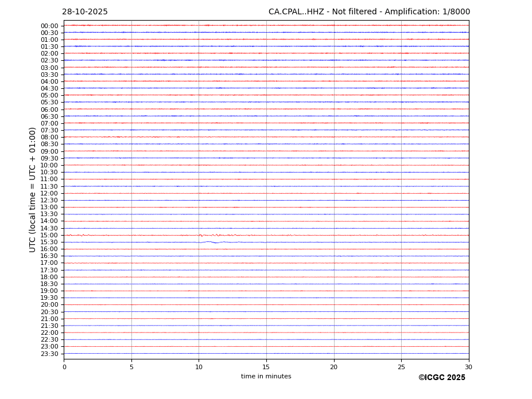Click the ©ICGC 2025 copyright text
This screenshot has height=399, width=532.
[441, 378]
